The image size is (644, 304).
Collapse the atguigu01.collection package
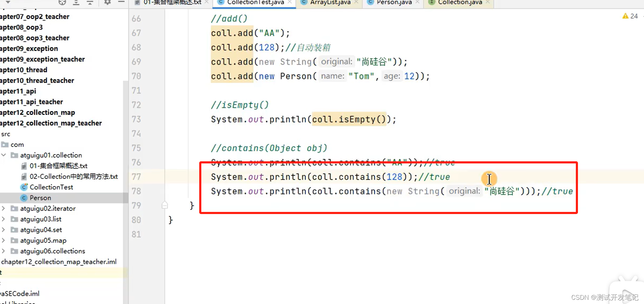tap(4, 155)
